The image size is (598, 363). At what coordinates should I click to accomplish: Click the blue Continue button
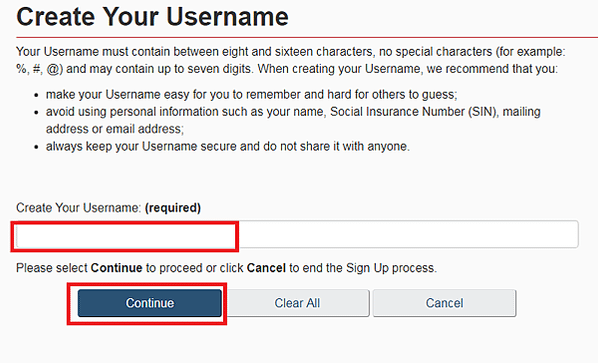pyautogui.click(x=150, y=303)
